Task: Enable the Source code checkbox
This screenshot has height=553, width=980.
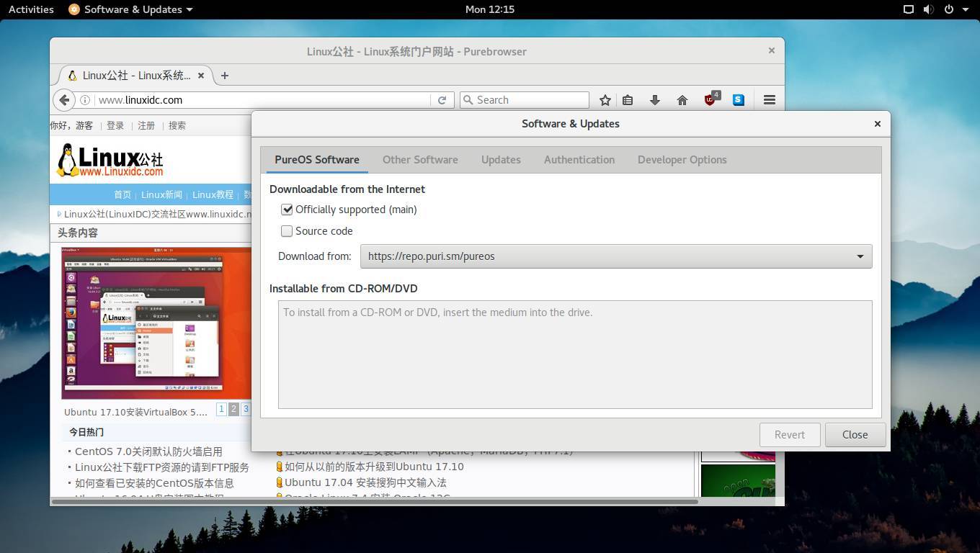Action: [x=287, y=231]
